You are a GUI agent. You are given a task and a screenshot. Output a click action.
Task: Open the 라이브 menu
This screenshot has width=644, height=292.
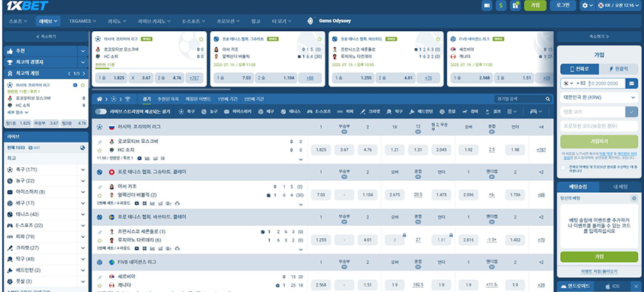point(48,21)
